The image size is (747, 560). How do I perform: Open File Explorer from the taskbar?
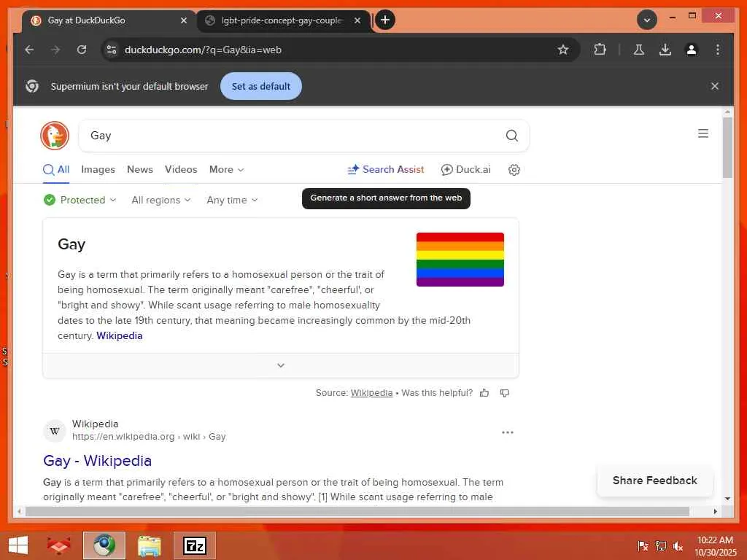click(149, 545)
